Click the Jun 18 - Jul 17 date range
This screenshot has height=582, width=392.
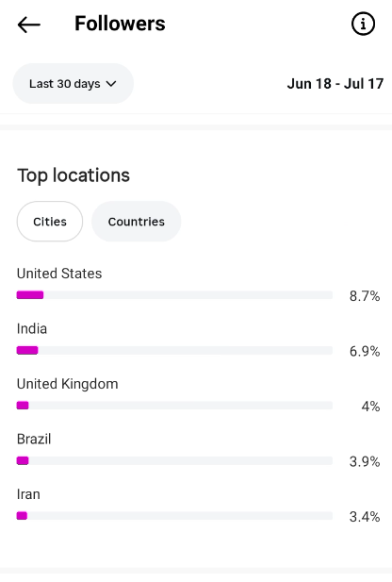coord(335,84)
